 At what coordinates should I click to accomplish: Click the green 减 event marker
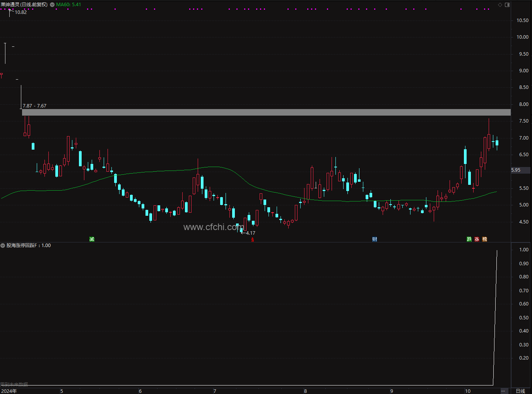point(92,239)
